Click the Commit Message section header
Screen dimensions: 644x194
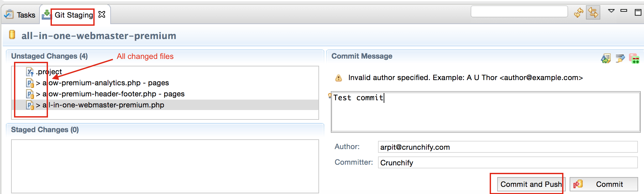click(362, 56)
